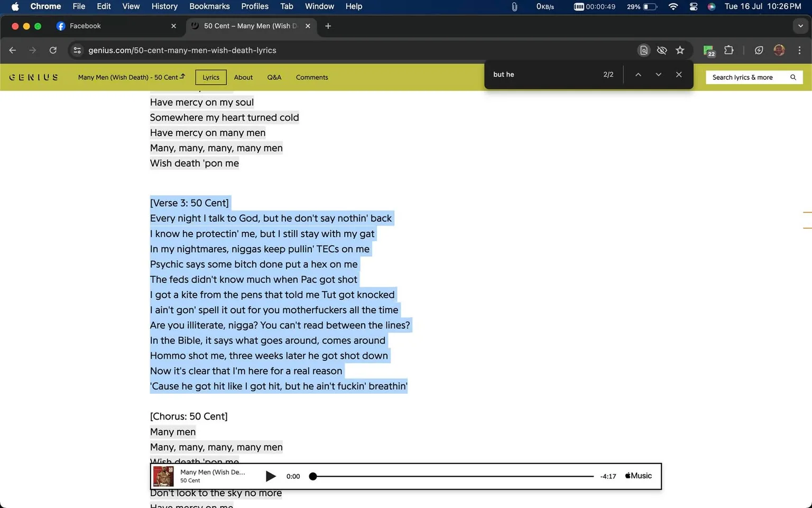The width and height of the screenshot is (812, 508).
Task: Open the Q&A section
Action: (274, 77)
